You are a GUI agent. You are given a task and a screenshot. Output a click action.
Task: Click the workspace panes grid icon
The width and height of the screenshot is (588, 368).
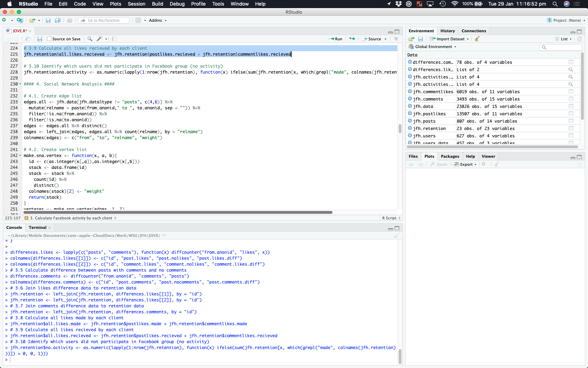[138, 20]
